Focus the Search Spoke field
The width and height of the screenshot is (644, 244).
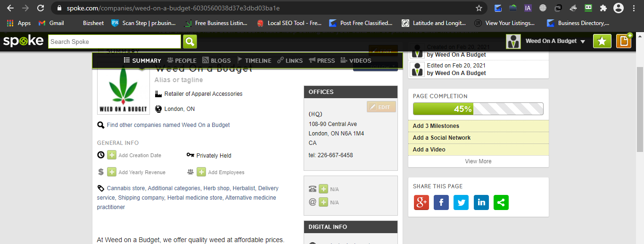point(115,42)
